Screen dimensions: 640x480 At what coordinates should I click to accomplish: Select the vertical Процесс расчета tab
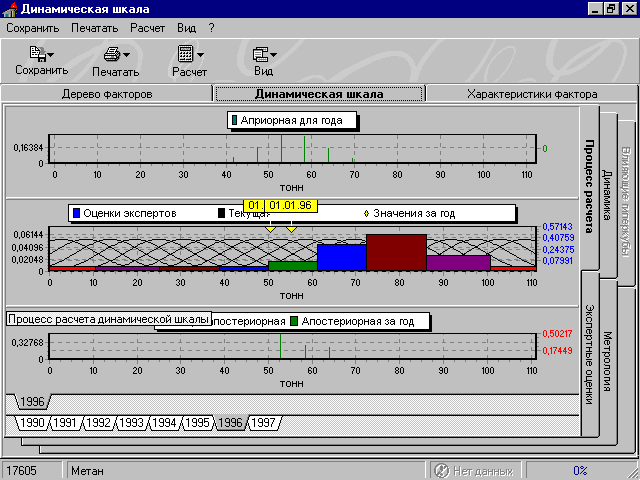[x=589, y=187]
